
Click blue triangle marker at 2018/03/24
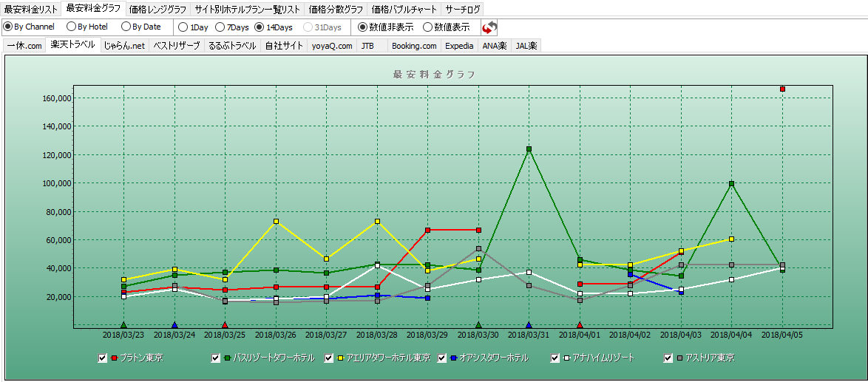(174, 325)
